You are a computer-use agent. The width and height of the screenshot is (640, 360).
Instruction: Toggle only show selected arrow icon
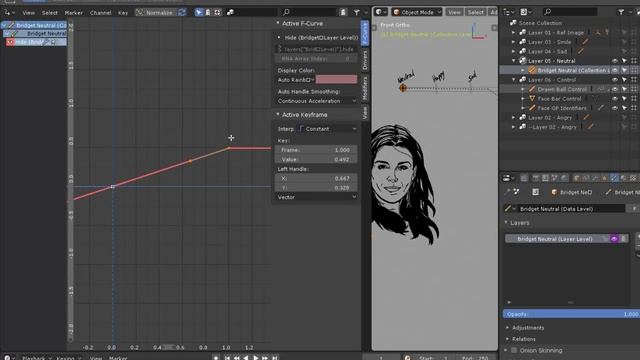(x=199, y=13)
